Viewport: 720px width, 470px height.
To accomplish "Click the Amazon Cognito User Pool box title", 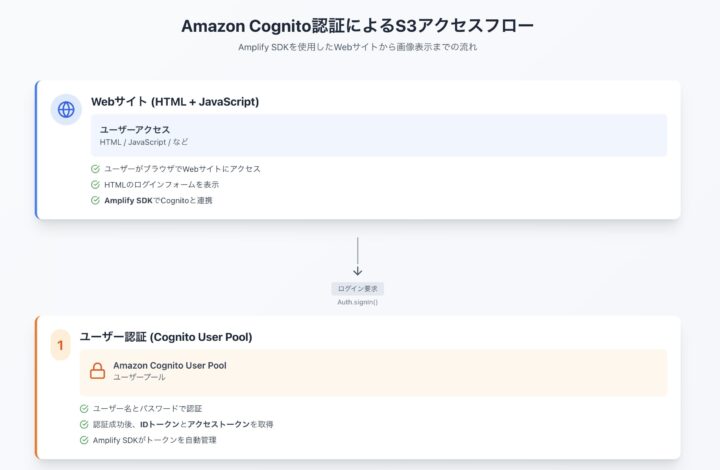I will coord(169,365).
